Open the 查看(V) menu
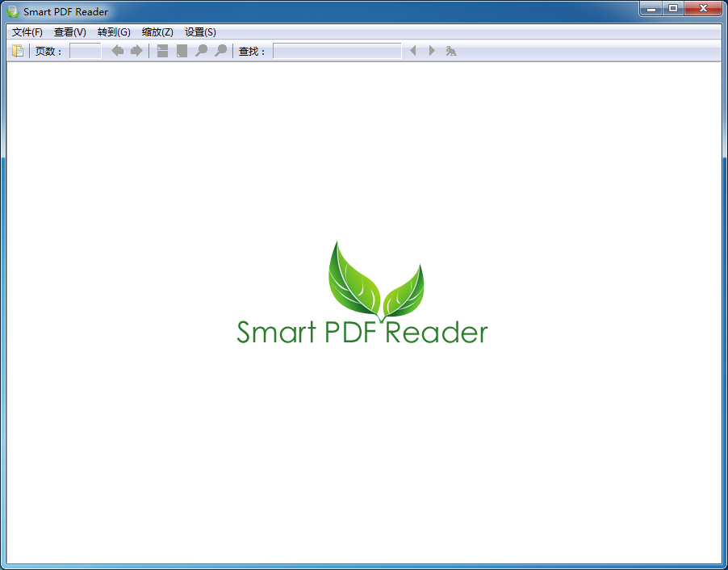728x570 pixels. 69,32
